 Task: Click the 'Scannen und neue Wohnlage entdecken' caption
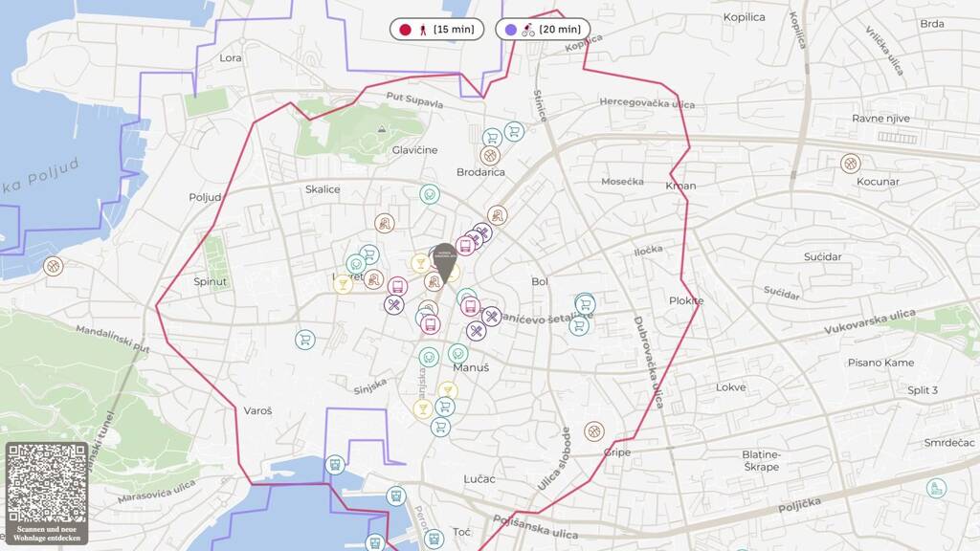tap(46, 533)
